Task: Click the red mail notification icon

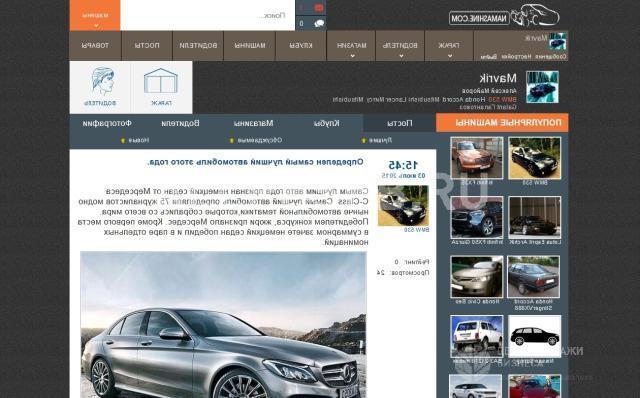Action: click(x=319, y=7)
